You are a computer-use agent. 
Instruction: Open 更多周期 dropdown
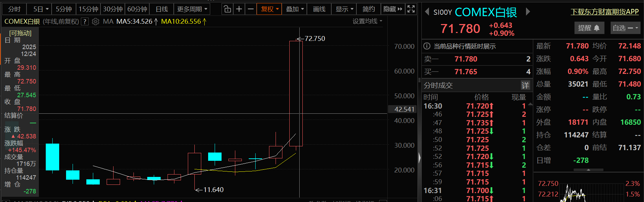pos(192,9)
